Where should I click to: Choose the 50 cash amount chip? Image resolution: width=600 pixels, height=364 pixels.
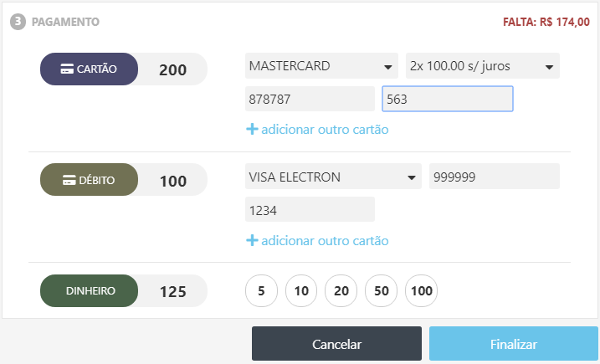382,291
